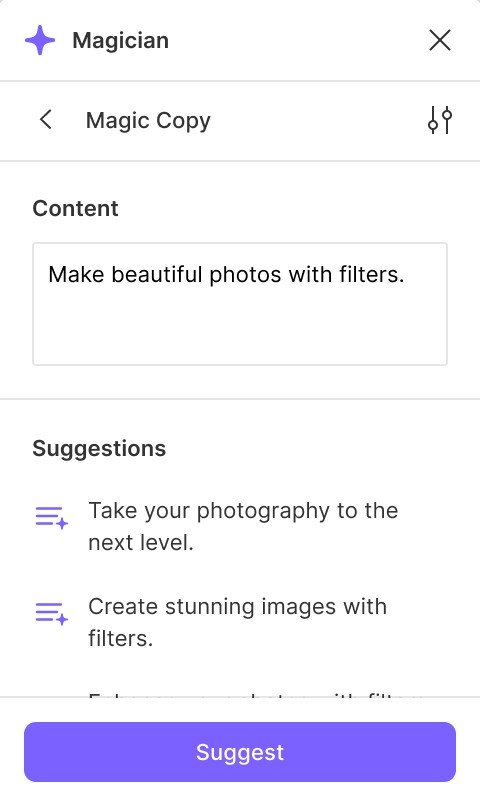Click insert icon beside 'Create stunning images' suggestion

click(x=51, y=613)
